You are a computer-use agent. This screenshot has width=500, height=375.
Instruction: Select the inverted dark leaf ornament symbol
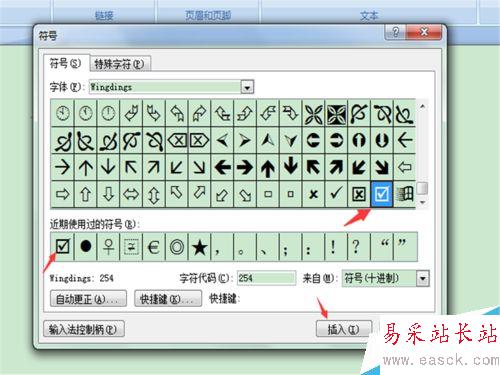[336, 113]
